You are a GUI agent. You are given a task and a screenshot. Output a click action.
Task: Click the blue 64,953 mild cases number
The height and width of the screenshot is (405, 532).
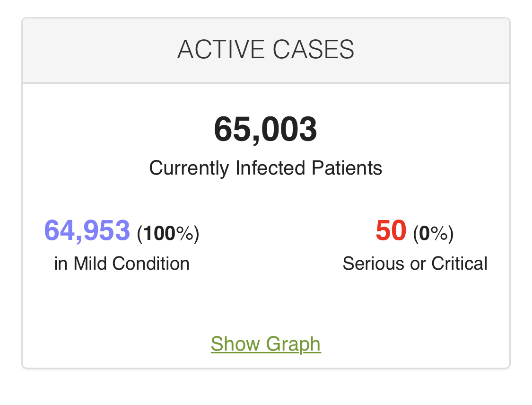pyautogui.click(x=87, y=230)
